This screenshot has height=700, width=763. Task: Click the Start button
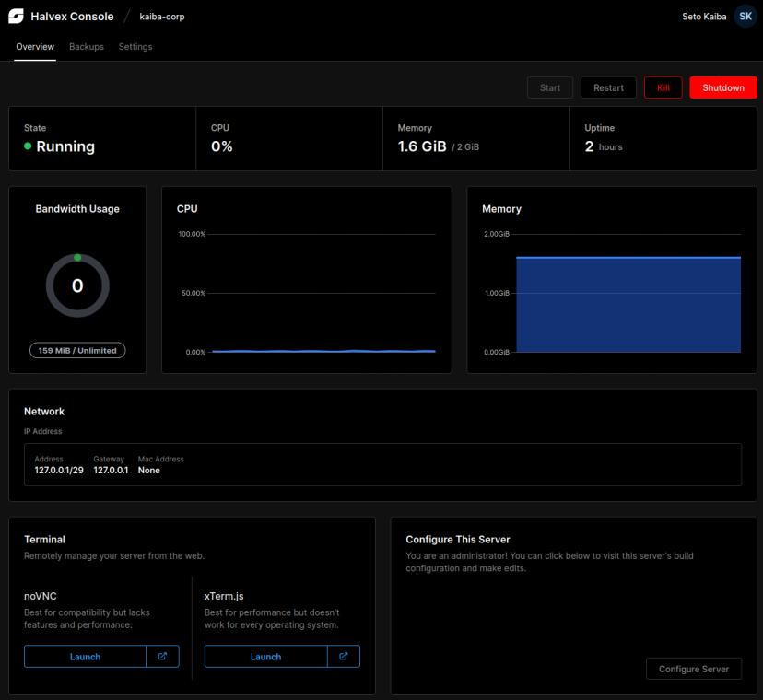(550, 87)
